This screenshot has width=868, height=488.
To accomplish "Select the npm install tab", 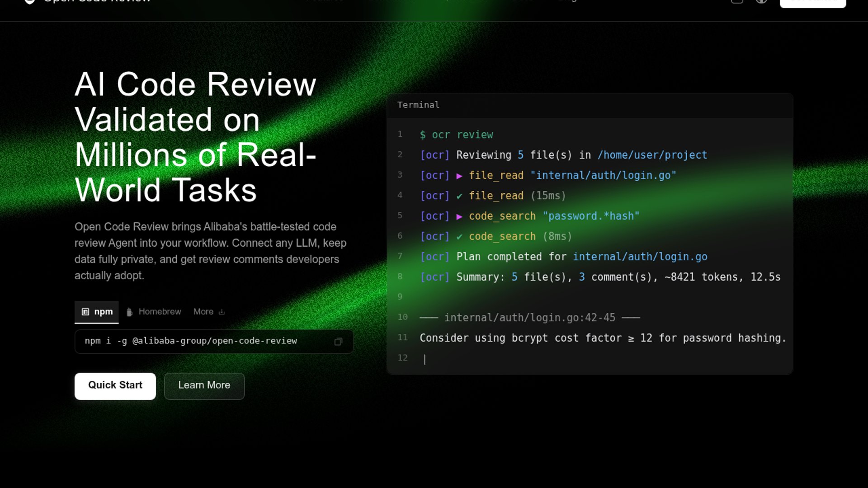I will [x=97, y=312].
